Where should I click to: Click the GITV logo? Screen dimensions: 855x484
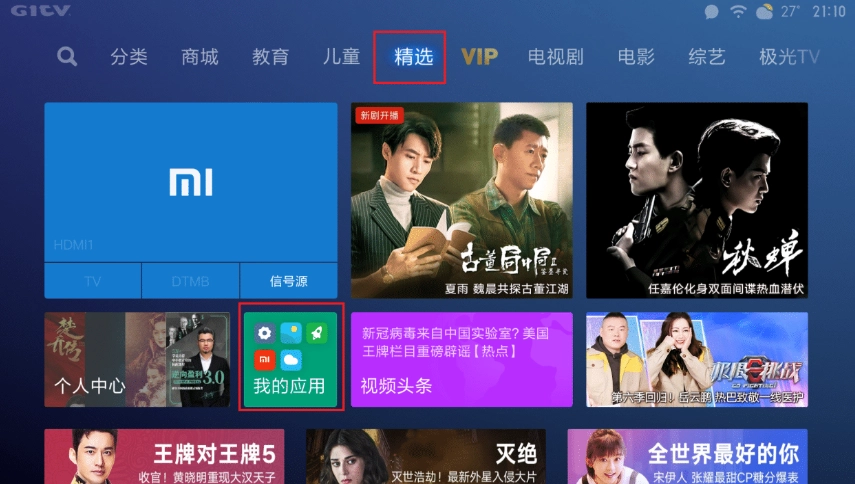click(x=41, y=10)
